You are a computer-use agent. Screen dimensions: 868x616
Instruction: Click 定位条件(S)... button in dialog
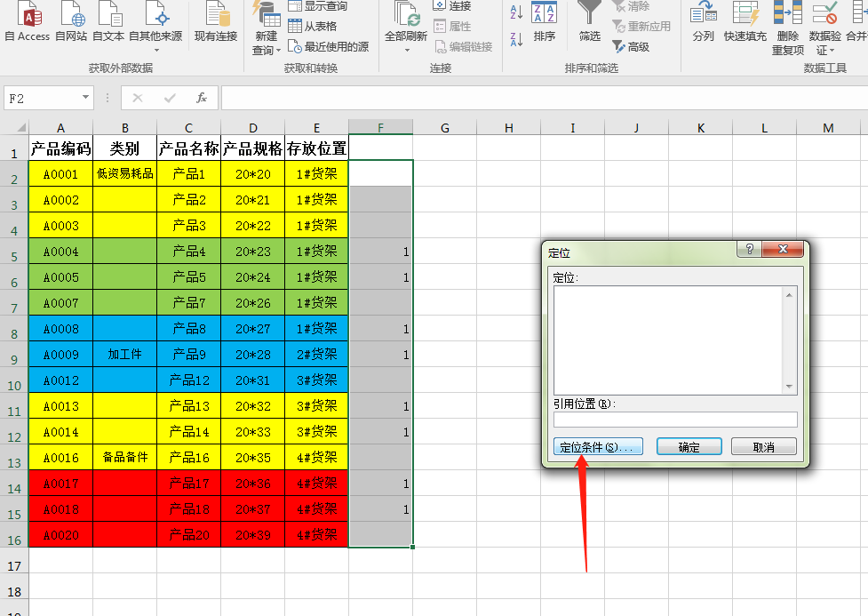(598, 446)
